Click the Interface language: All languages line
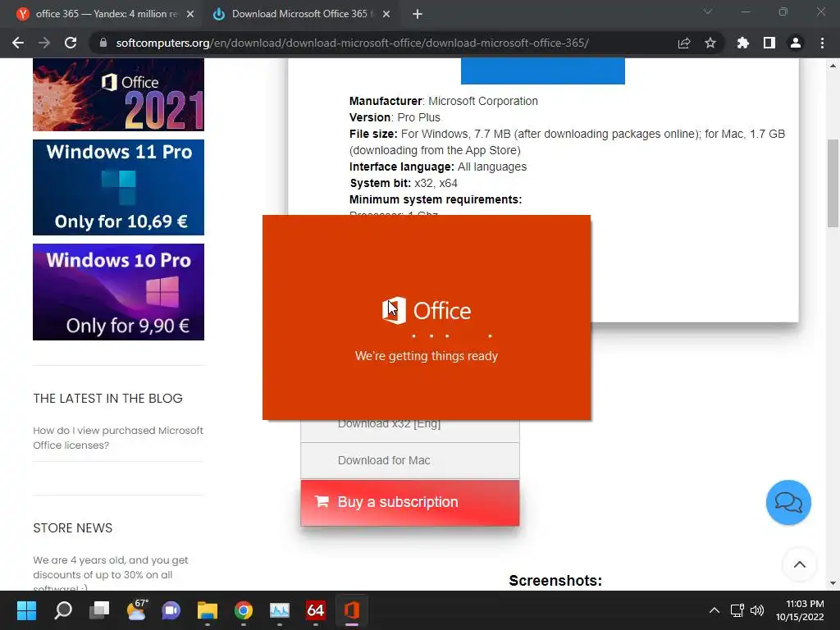840x630 pixels. 438,167
